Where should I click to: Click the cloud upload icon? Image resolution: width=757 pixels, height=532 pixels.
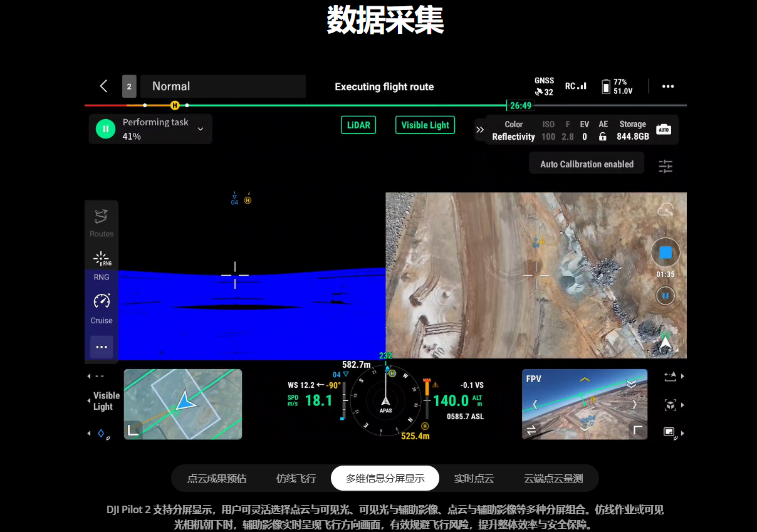(x=665, y=210)
